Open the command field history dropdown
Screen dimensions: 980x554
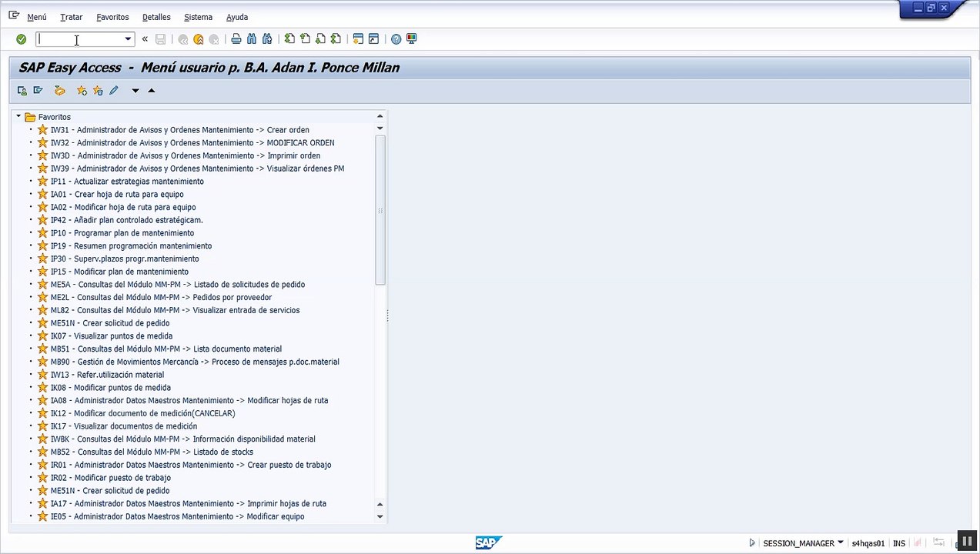pyautogui.click(x=128, y=39)
